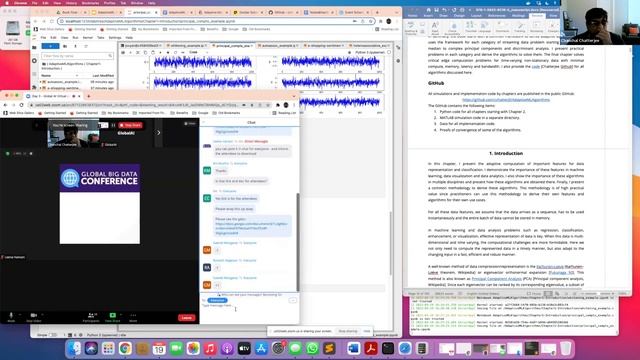
Task: Click blue new launcher button in JupyterLab
Action: click(x=51, y=46)
